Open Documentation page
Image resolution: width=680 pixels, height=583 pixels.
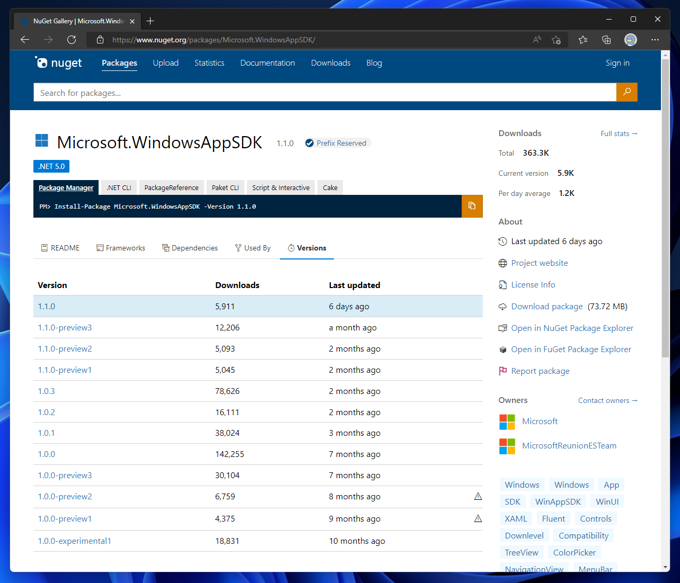(x=268, y=63)
